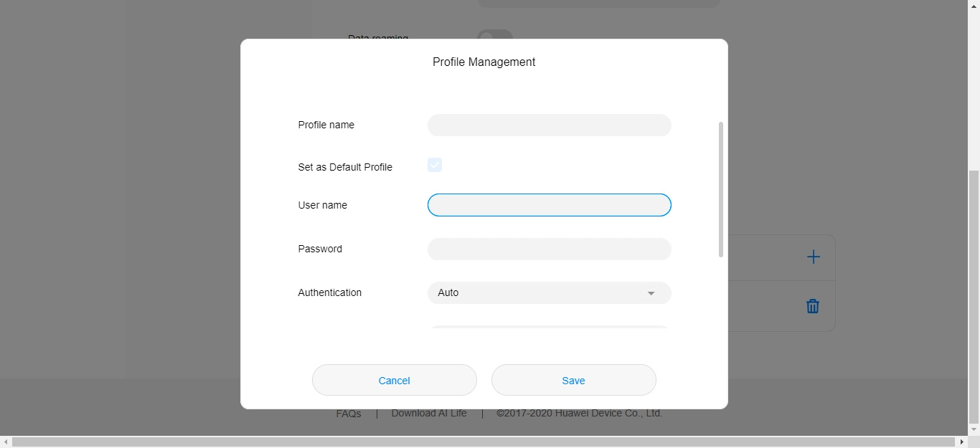This screenshot has height=448, width=980.
Task: Click into the User name field
Action: point(549,206)
